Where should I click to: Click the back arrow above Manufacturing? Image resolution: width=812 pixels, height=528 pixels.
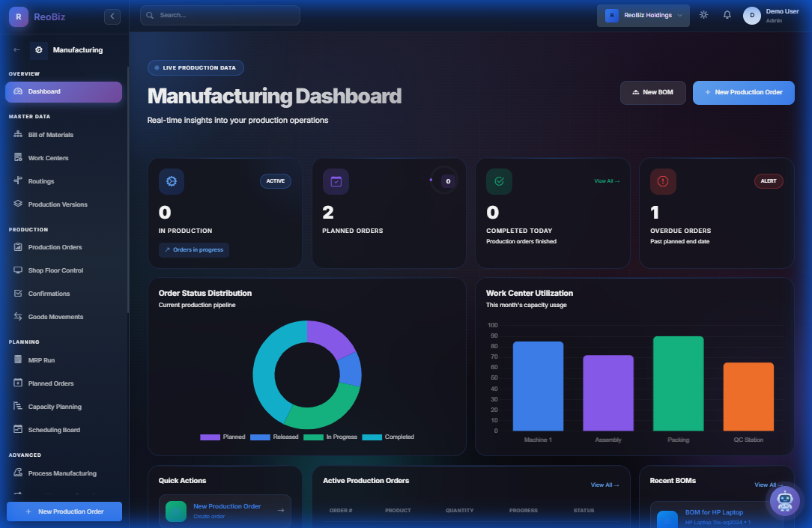(16, 49)
